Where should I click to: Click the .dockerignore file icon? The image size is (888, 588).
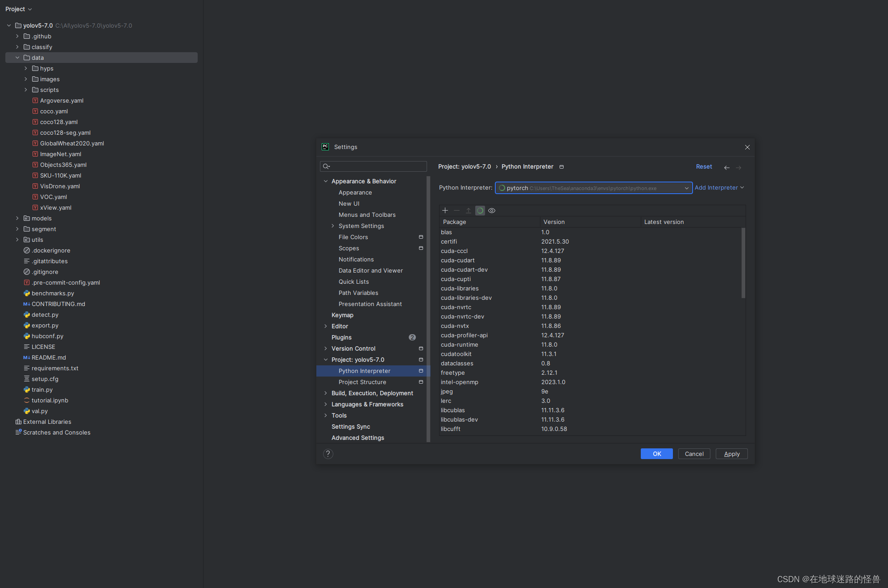click(27, 250)
